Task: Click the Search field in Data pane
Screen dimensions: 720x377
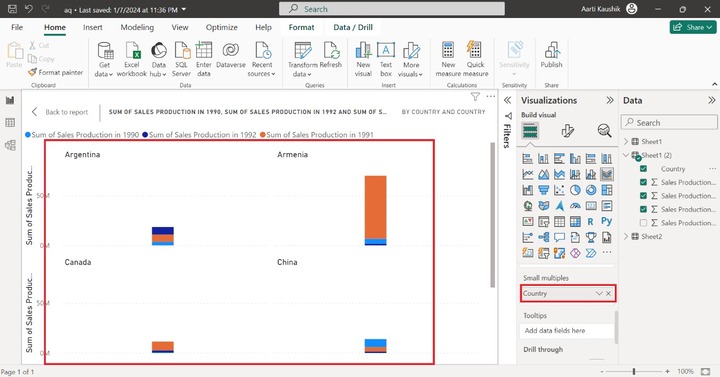Action: pos(669,123)
